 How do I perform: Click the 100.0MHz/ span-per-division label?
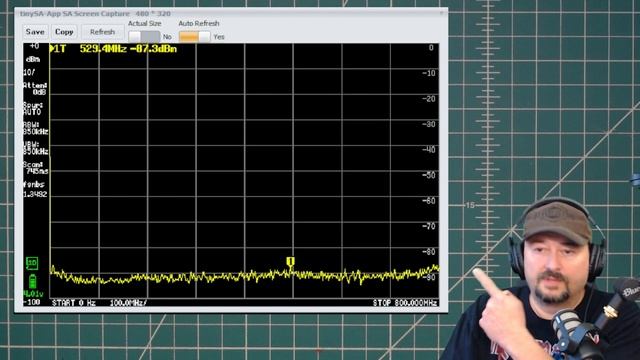point(128,303)
